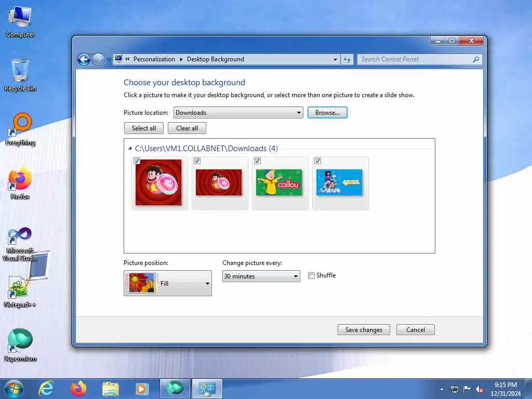This screenshot has width=532, height=399.
Task: Open Windows Explorer from the taskbar
Action: (110, 389)
